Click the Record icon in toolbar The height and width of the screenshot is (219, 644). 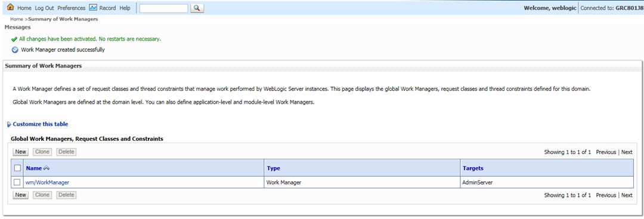93,7
